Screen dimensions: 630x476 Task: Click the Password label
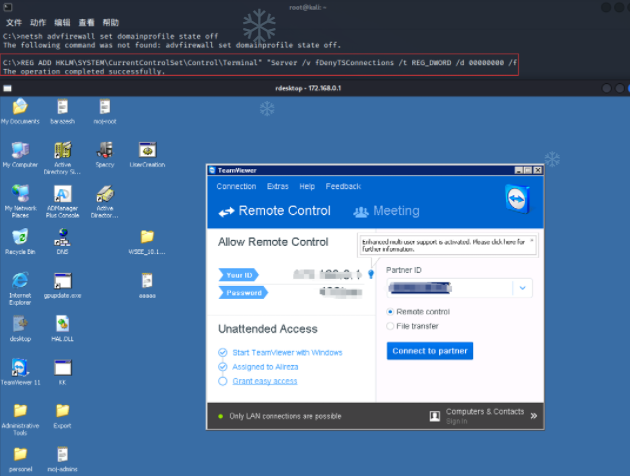[x=243, y=293]
